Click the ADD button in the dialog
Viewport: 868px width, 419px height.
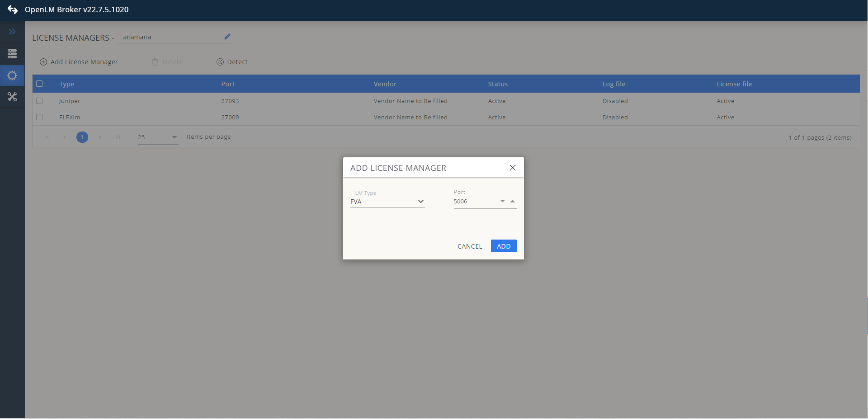(503, 246)
